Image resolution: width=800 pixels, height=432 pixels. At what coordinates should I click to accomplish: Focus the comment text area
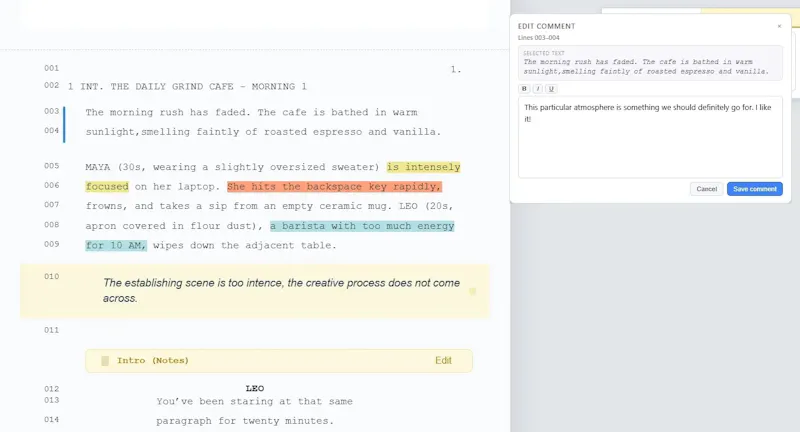(x=650, y=137)
